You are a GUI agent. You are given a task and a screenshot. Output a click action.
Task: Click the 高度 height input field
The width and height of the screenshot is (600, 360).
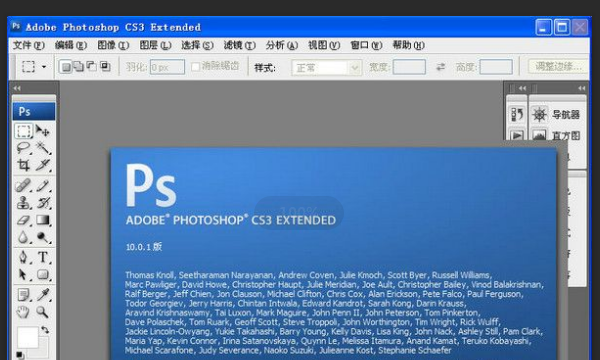click(496, 67)
